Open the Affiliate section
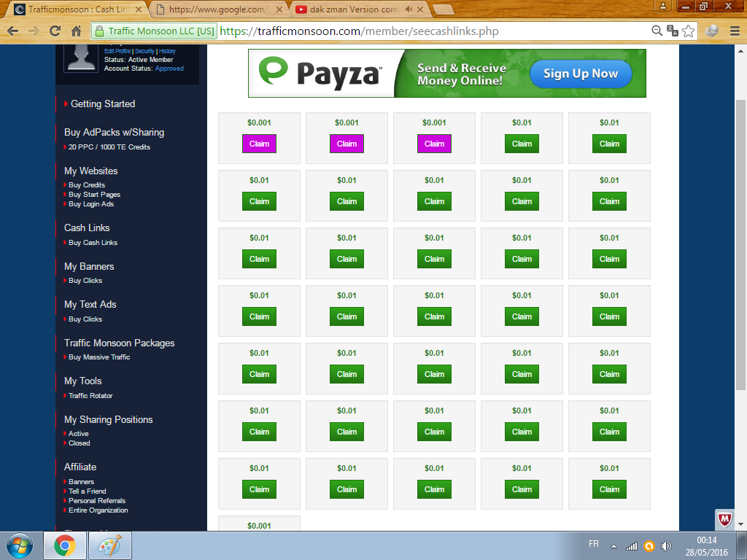747x560 pixels. pyautogui.click(x=80, y=467)
